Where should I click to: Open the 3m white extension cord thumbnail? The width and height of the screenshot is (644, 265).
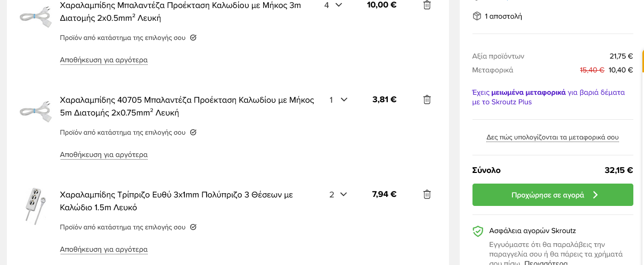coord(35,16)
